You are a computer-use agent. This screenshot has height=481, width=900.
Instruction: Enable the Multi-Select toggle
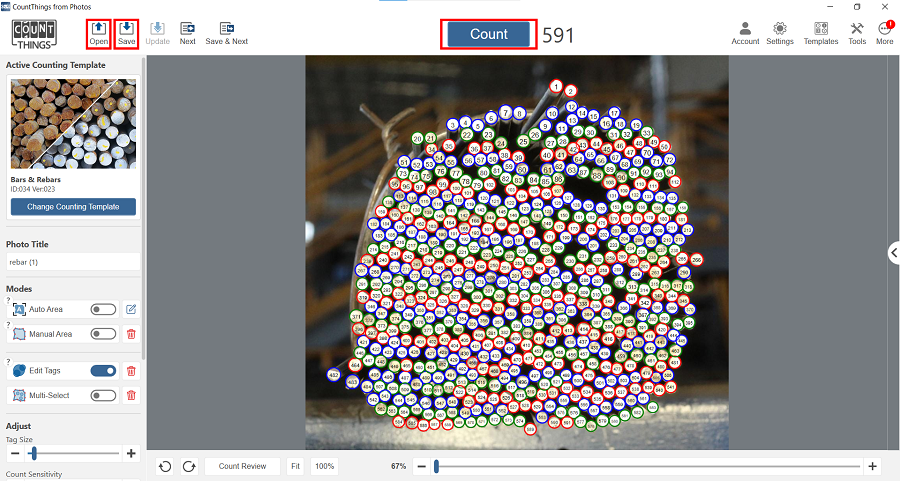tap(103, 396)
